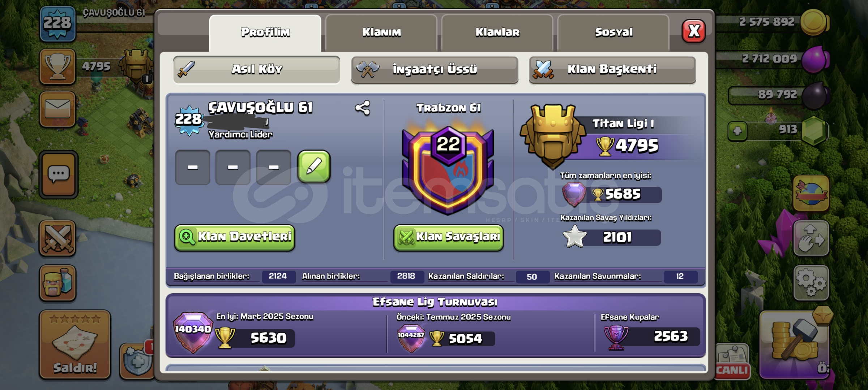
Task: Open the layout editor hand icon
Action: [811, 238]
